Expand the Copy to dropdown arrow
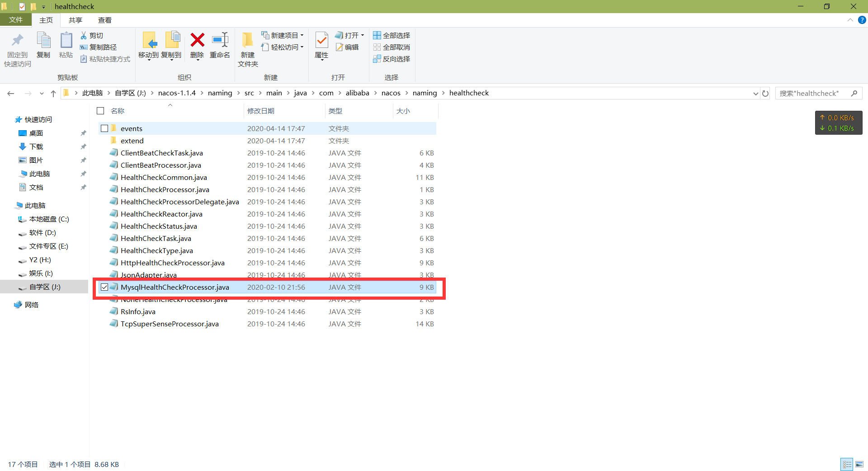Screen dimensions: 868x471 (172, 60)
